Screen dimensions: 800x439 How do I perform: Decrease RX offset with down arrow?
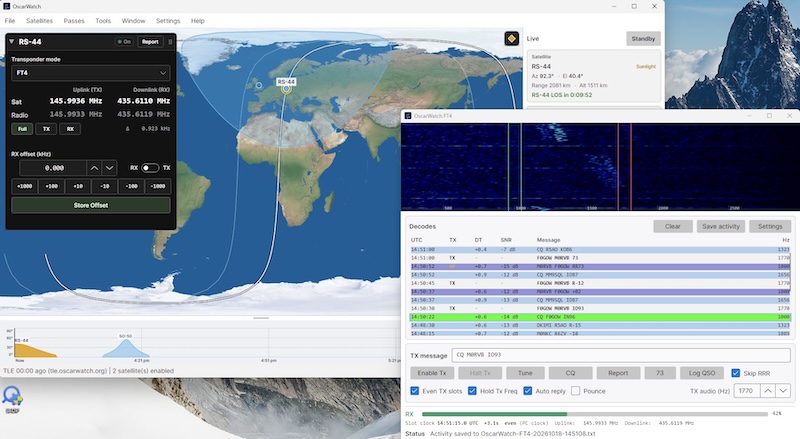(109, 168)
